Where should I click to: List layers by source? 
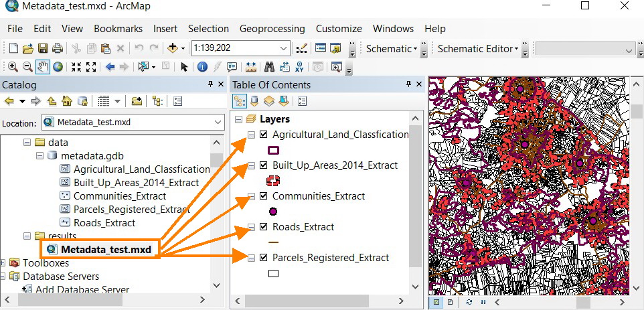pos(254,101)
